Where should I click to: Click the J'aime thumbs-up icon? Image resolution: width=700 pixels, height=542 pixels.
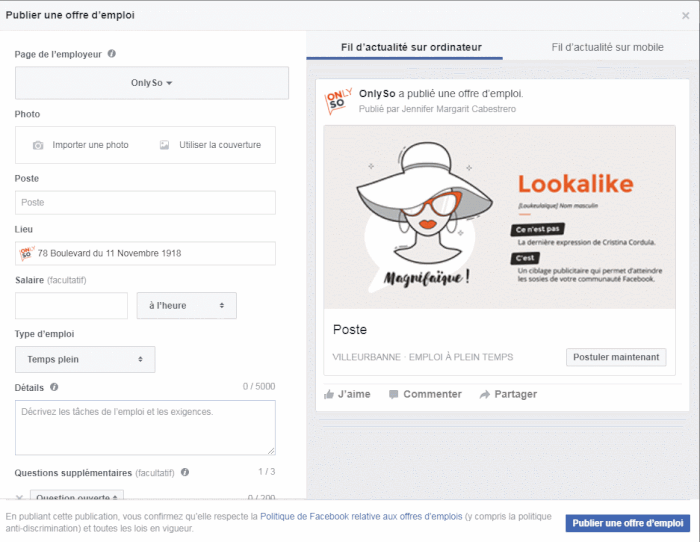coord(329,394)
